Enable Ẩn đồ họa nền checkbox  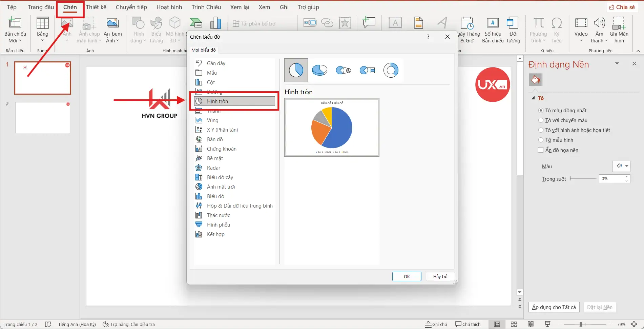[541, 150]
